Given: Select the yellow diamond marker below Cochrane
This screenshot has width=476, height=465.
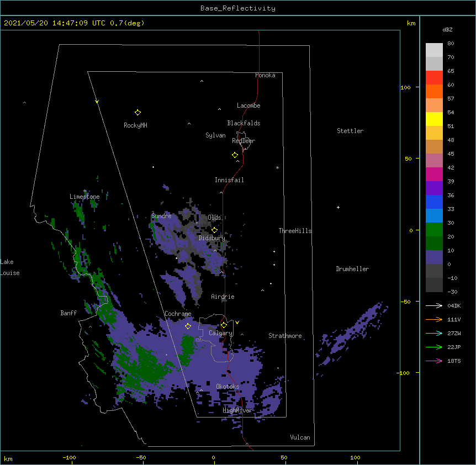Looking at the screenshot, I should click(188, 326).
